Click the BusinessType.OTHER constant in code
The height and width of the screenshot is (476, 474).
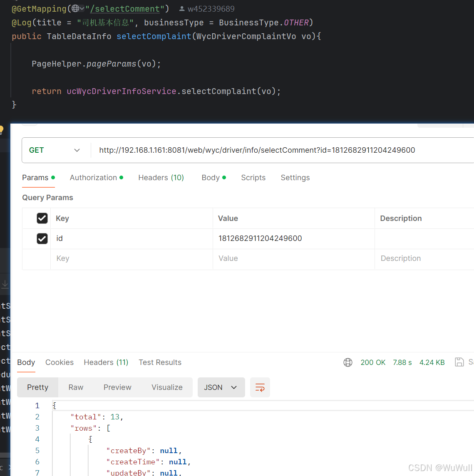pos(264,23)
